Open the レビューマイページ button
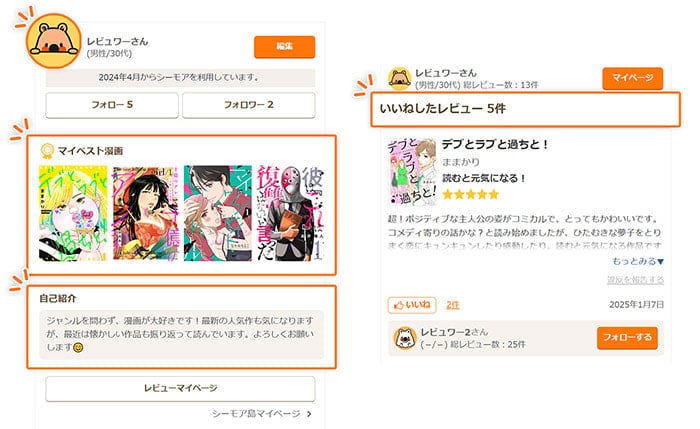 click(x=180, y=388)
